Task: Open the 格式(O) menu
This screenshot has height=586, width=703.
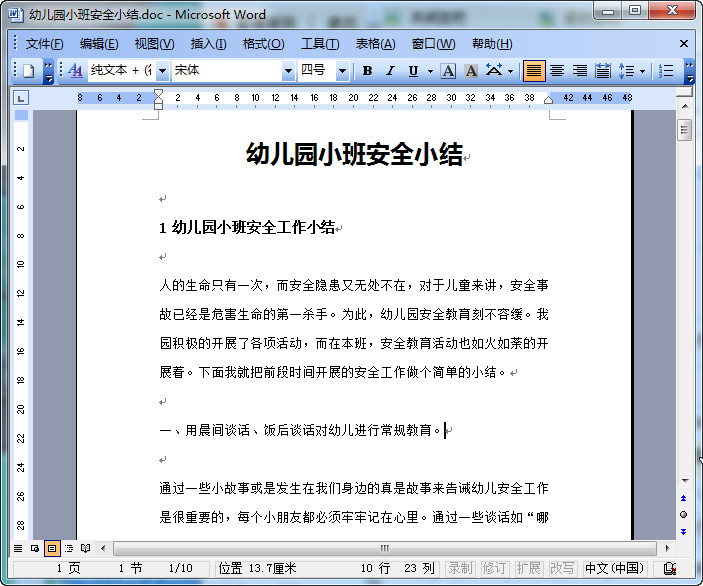Action: click(263, 44)
